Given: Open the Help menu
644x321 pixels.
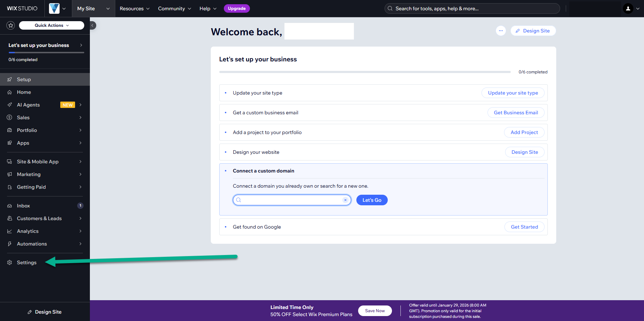Looking at the screenshot, I should click(x=208, y=8).
